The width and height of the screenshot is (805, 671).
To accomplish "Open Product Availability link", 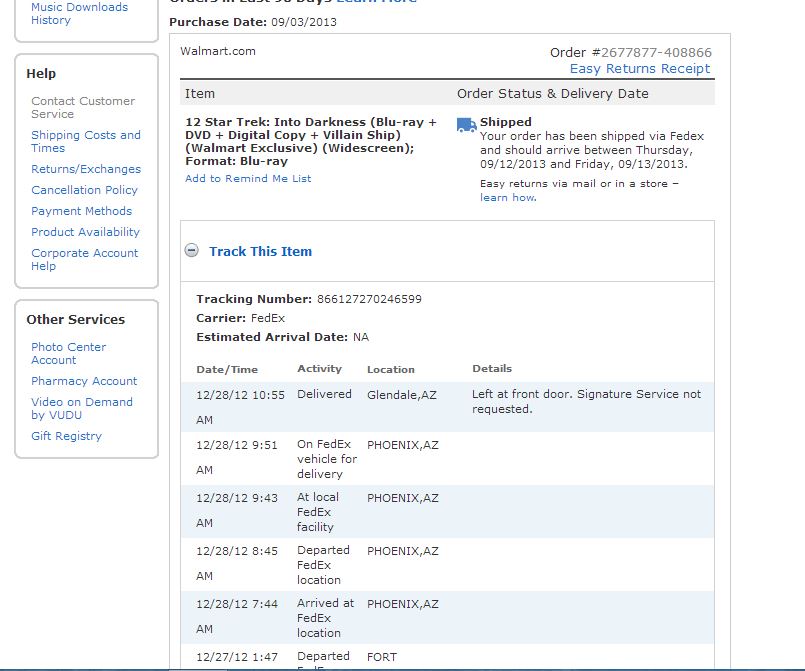I will 85,232.
